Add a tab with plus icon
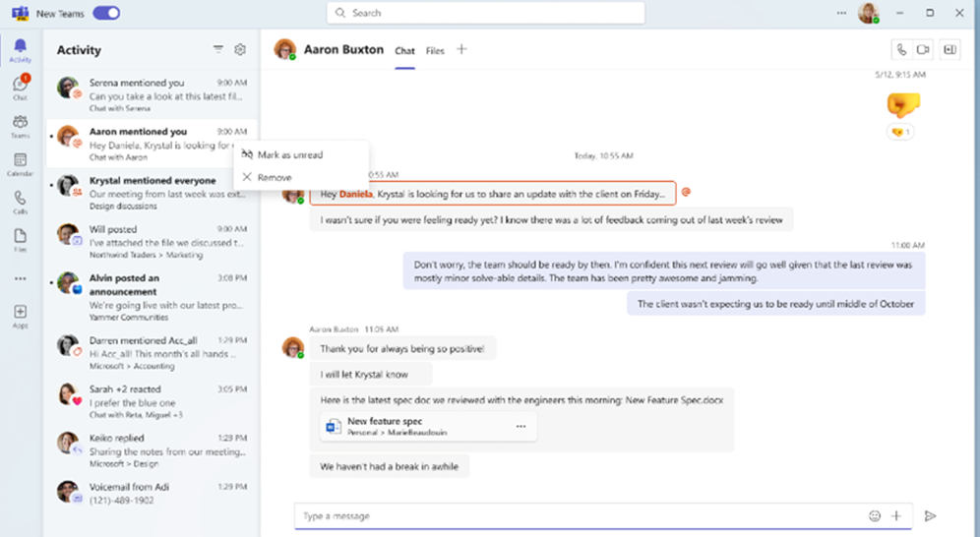This screenshot has height=537, width=980. click(461, 49)
